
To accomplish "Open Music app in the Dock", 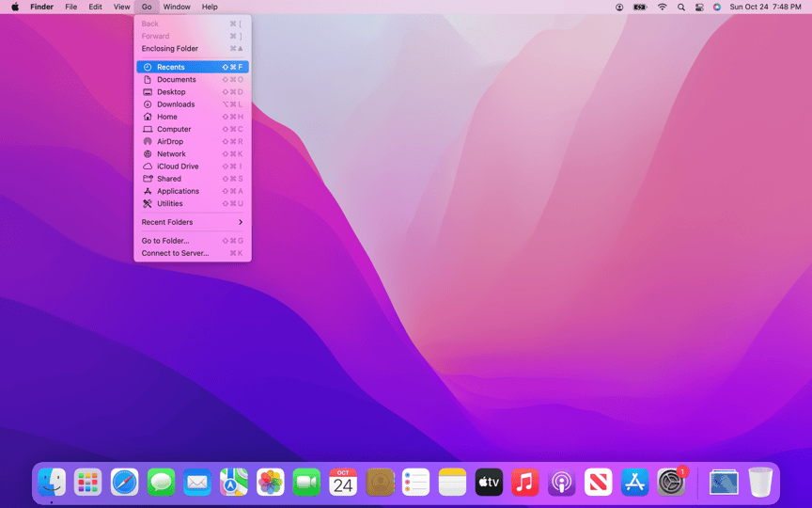I will pos(525,483).
